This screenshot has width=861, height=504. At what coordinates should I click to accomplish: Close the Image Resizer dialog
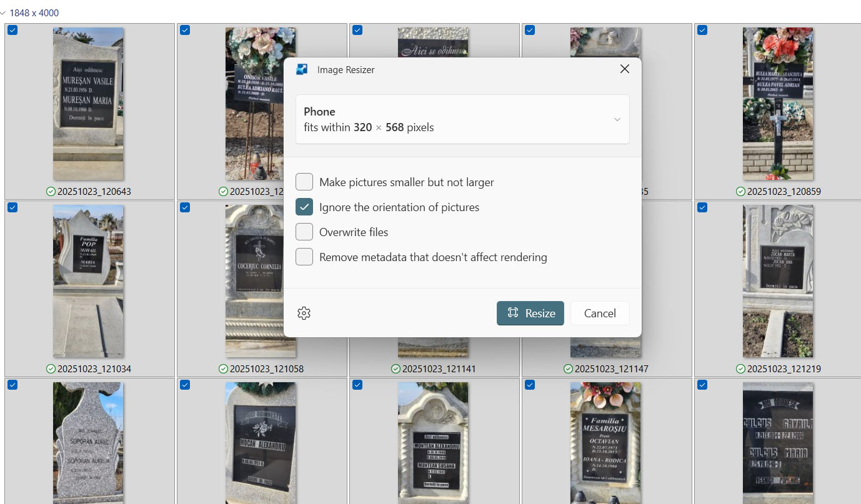[x=624, y=69]
